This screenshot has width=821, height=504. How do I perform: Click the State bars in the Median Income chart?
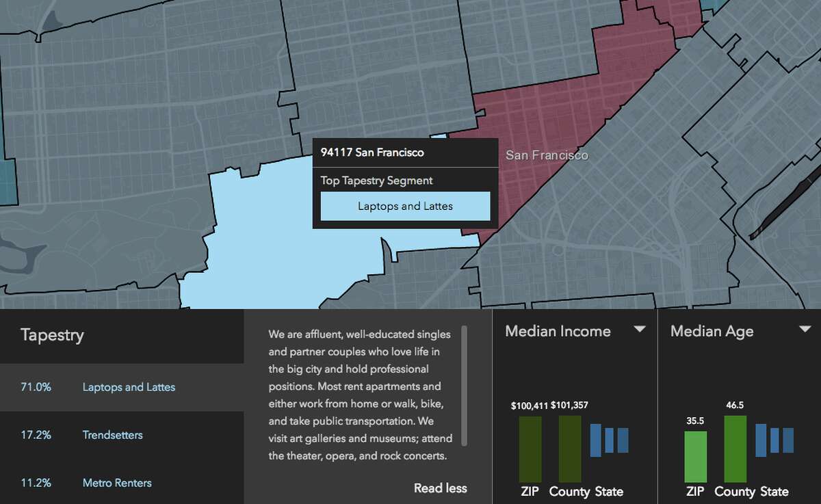pyautogui.click(x=609, y=440)
